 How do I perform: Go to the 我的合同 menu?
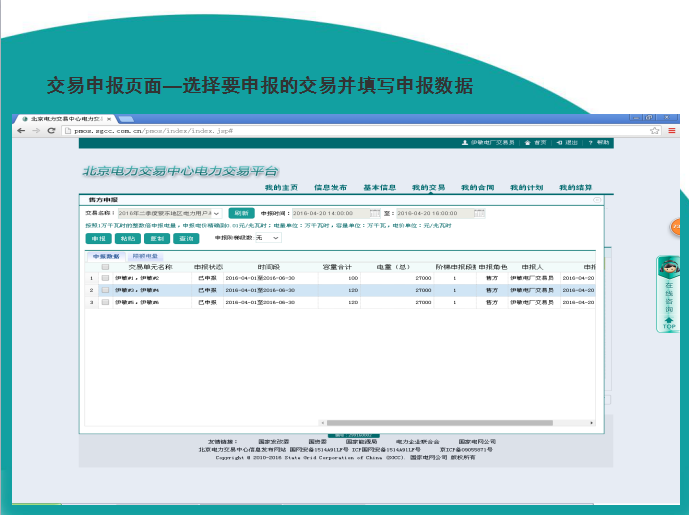(x=477, y=187)
